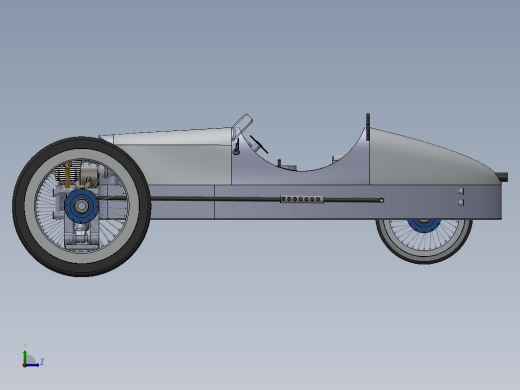Image resolution: width=520 pixels, height=390 pixels.
Task: Select the lower square bracket near the tail
Action: (x=461, y=202)
